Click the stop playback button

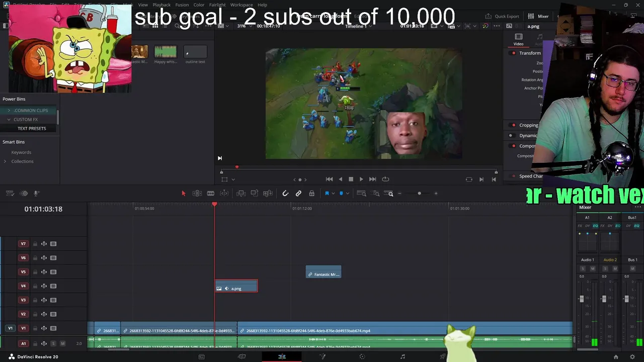point(351,179)
